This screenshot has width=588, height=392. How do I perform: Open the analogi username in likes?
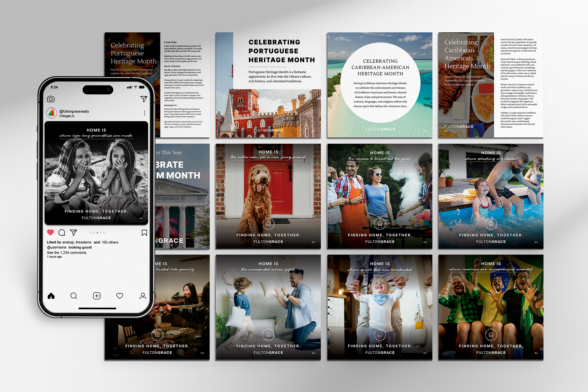(x=68, y=242)
